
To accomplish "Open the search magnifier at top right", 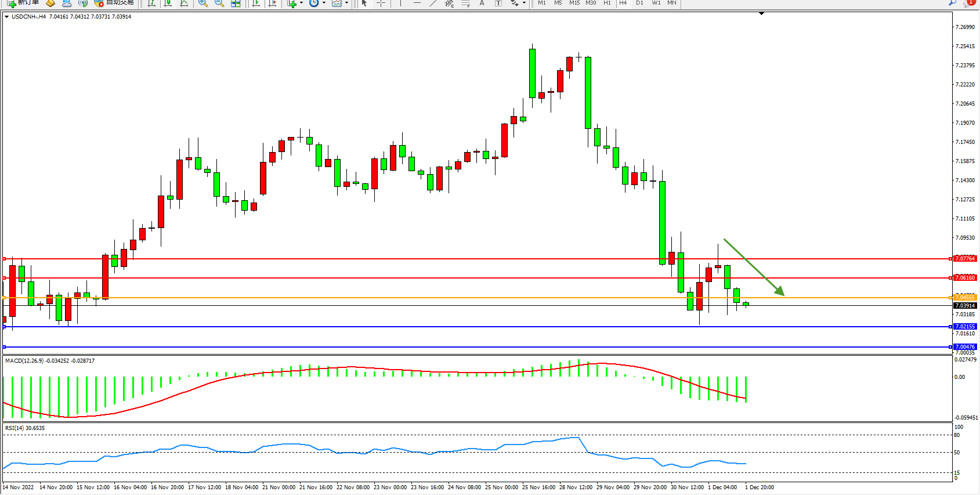I will [x=952, y=3].
